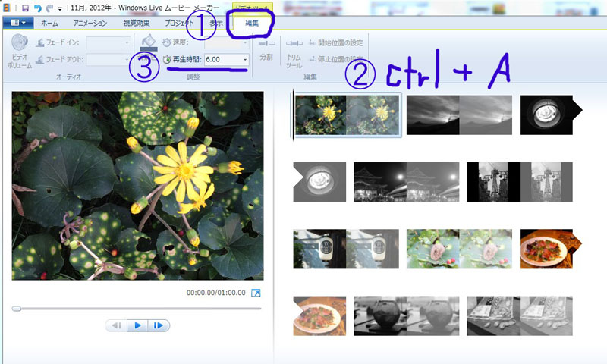Click inside the 再生時間 value field

222,59
